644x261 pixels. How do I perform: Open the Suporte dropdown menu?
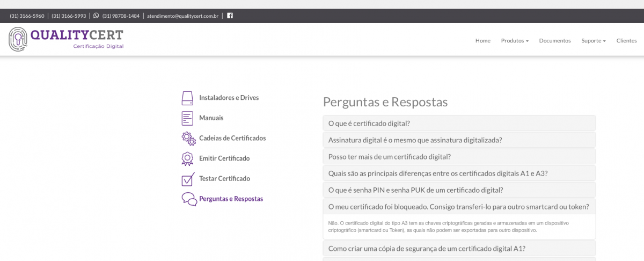click(594, 41)
